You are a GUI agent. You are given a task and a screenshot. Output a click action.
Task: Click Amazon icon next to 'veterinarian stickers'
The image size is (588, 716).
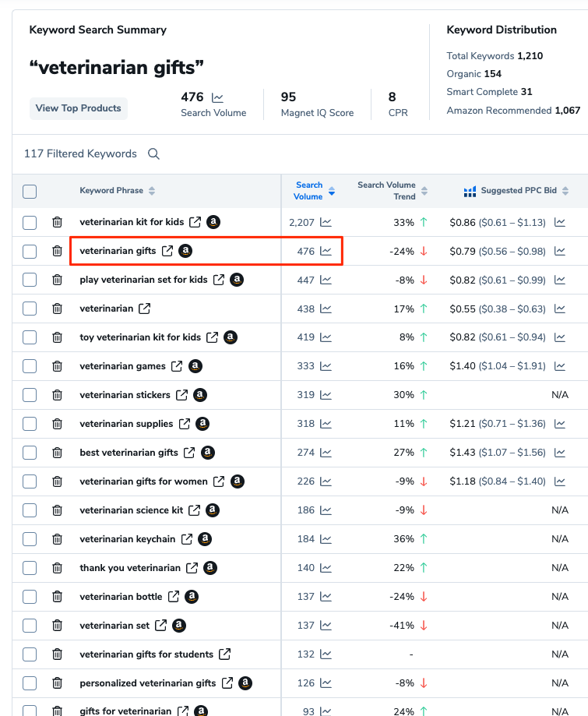[200, 395]
